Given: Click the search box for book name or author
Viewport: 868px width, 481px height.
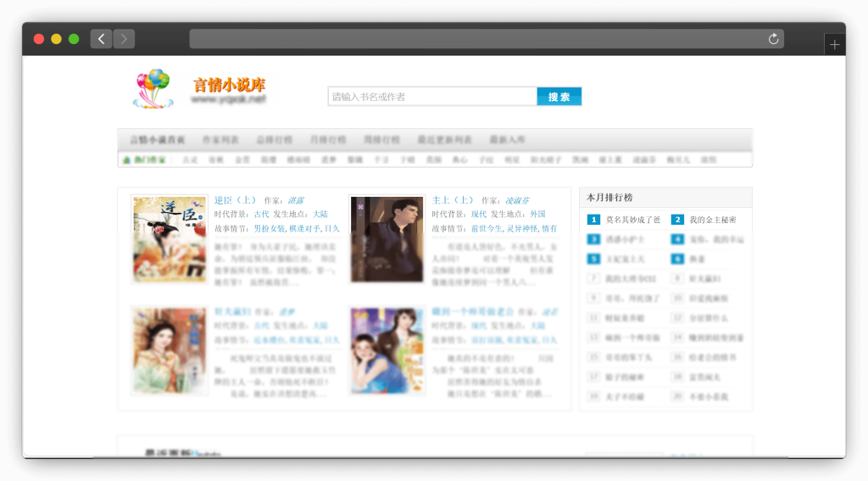Looking at the screenshot, I should [432, 97].
